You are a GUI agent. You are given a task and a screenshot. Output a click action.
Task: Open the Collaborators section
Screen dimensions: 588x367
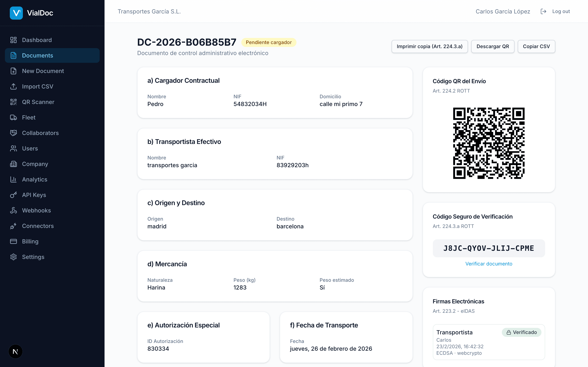tap(40, 133)
